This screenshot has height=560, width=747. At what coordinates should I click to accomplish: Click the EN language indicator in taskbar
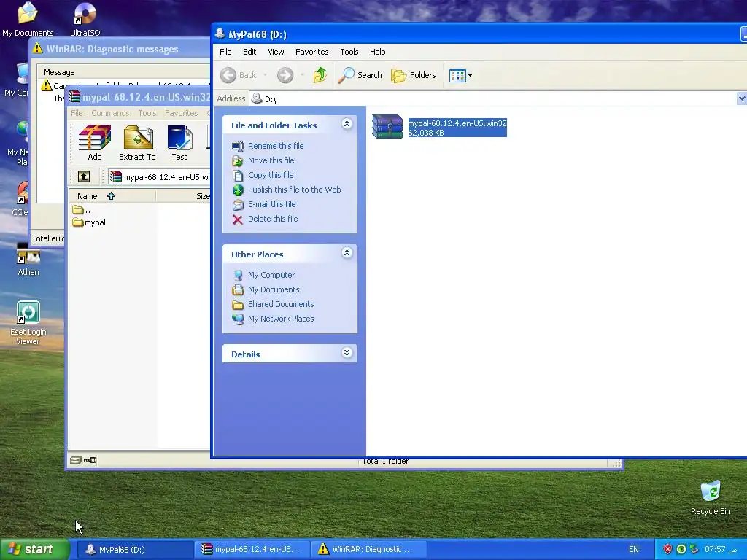[x=634, y=549]
